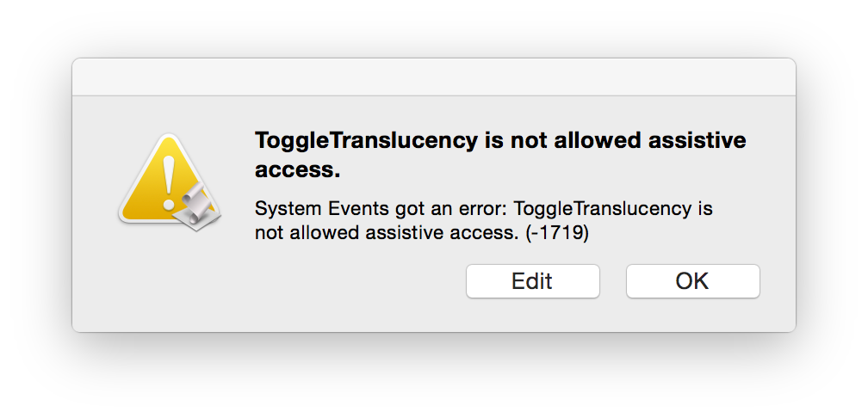The height and width of the screenshot is (418, 868).
Task: Click the word "access." in the bold heading
Action: 297,171
